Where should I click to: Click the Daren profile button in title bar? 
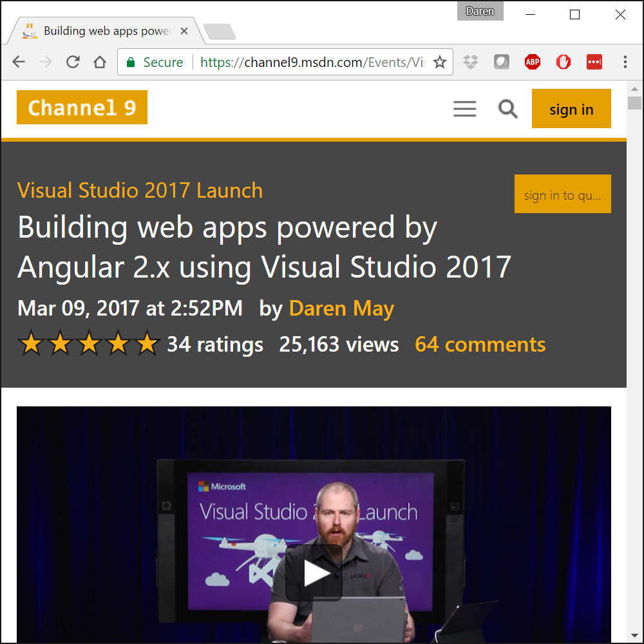[480, 11]
